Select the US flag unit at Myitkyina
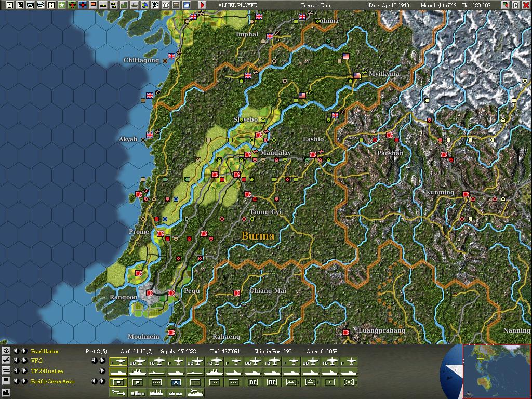The height and width of the screenshot is (399, 532). point(356,76)
